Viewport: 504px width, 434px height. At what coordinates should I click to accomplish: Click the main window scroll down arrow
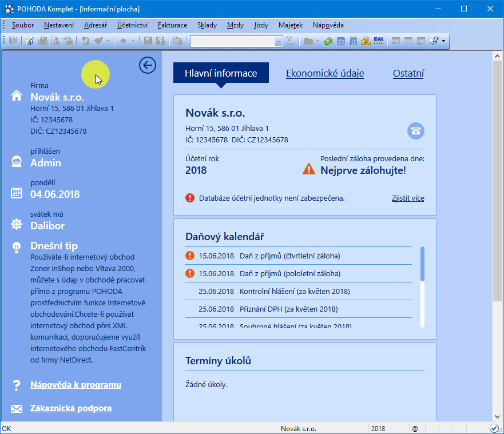(497, 417)
